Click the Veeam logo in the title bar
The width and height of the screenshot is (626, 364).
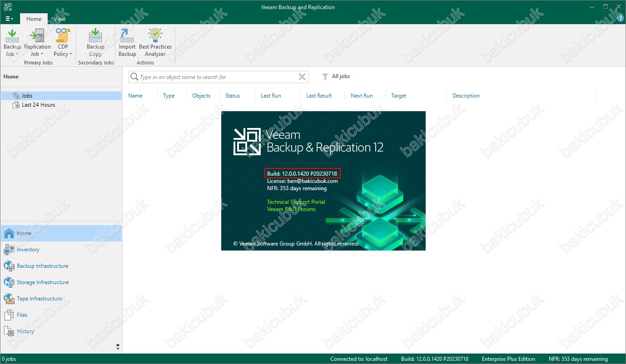[7, 7]
